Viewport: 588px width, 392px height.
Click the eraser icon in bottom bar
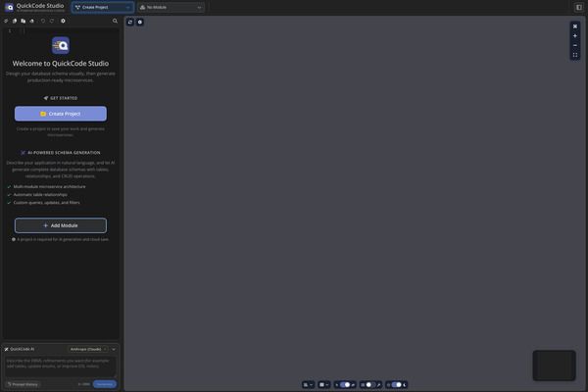tap(353, 384)
